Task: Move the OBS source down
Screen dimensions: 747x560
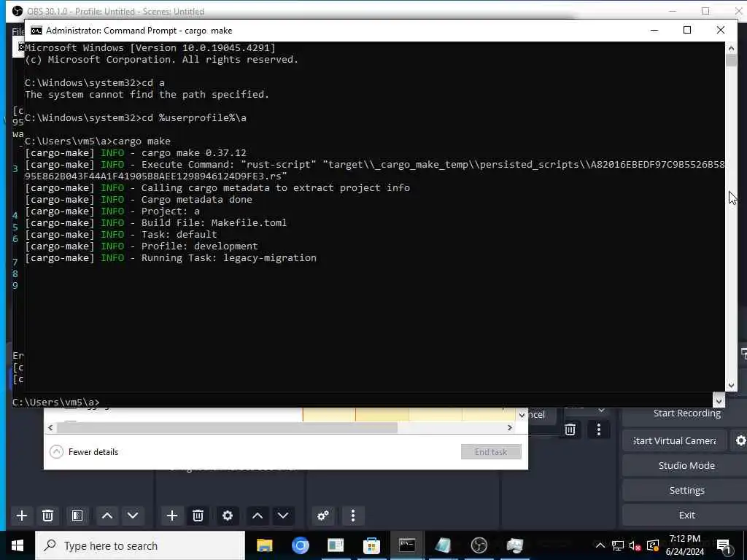Action: pyautogui.click(x=283, y=516)
